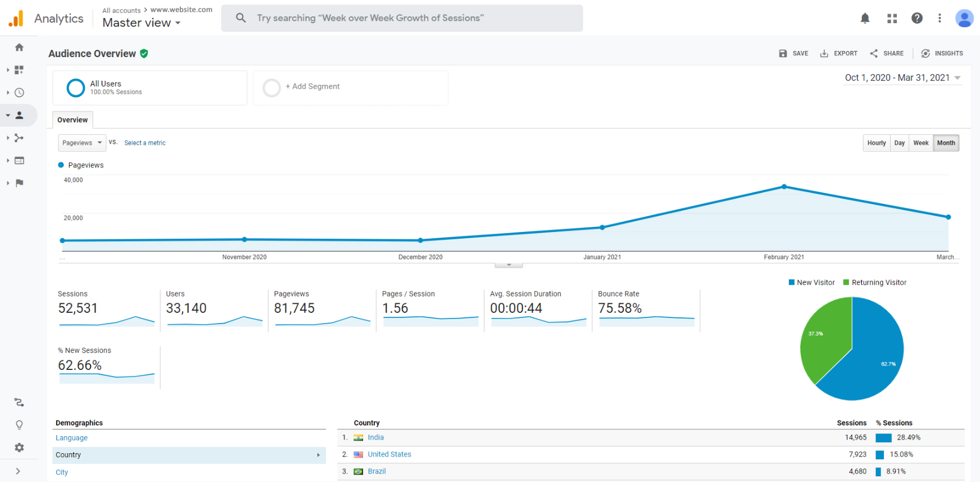Screen dimensions: 980x482
Task: Click the Export button
Action: [x=839, y=54]
